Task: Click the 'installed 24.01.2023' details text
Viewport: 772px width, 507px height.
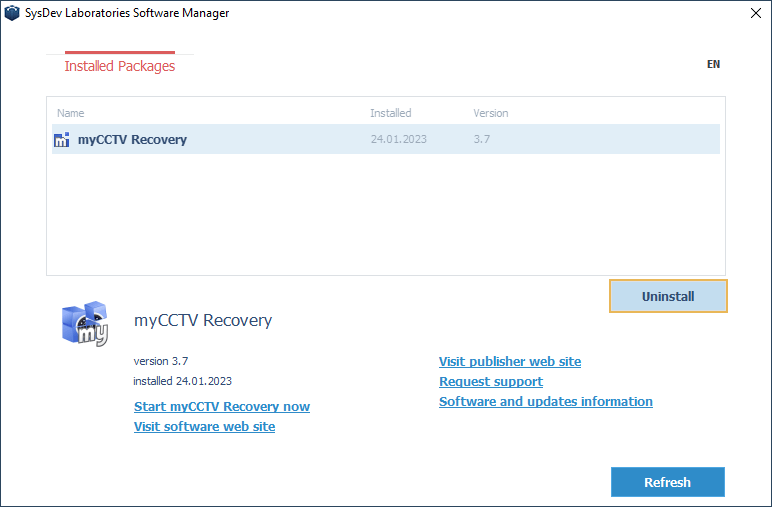Action: [x=182, y=381]
